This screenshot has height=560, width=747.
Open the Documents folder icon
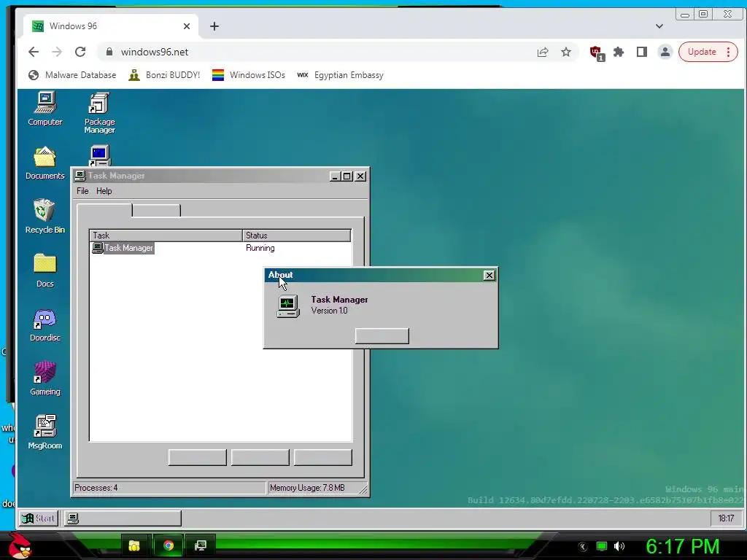pyautogui.click(x=44, y=163)
